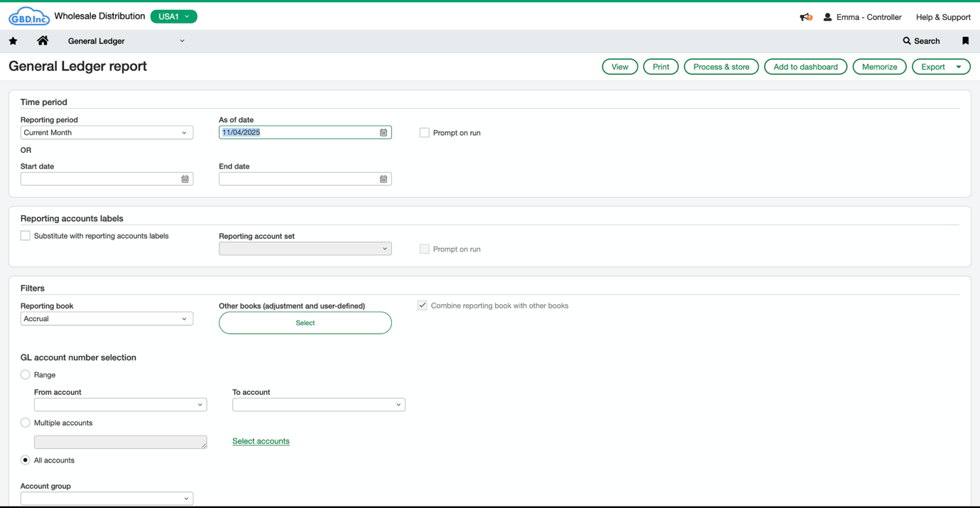The height and width of the screenshot is (508, 980).
Task: Open the Reporting book Accrual dropdown
Action: click(x=107, y=319)
